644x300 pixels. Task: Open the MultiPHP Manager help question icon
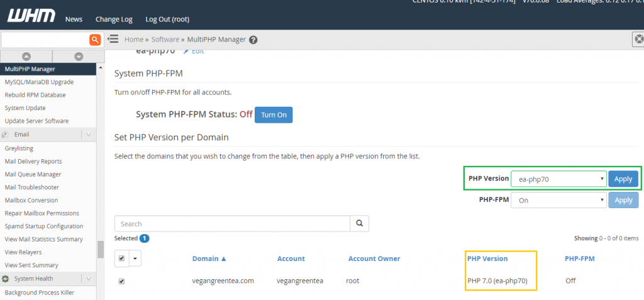point(253,40)
